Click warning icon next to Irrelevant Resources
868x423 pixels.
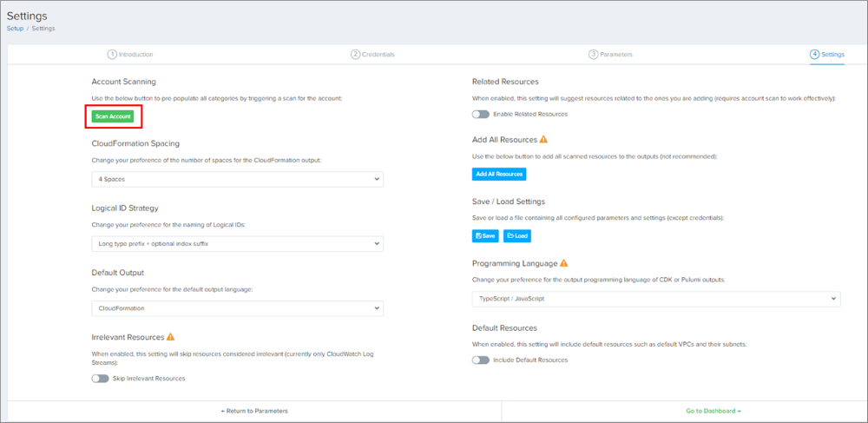point(171,337)
